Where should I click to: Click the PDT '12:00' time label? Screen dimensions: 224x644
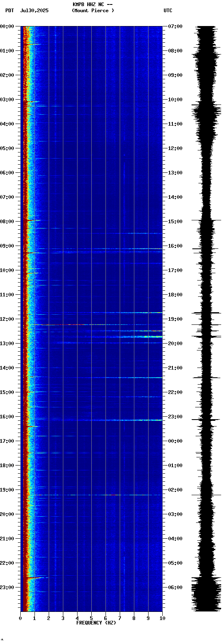(x=7, y=319)
